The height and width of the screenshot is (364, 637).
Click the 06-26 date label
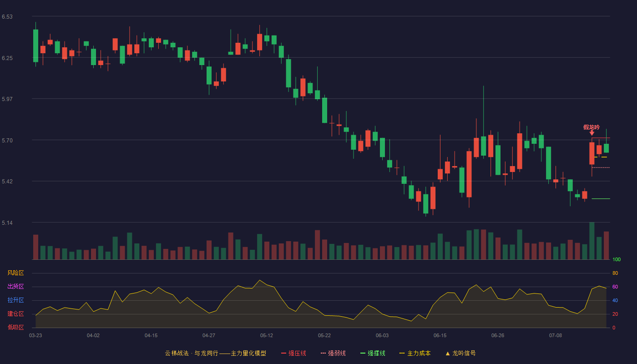pyautogui.click(x=498, y=335)
